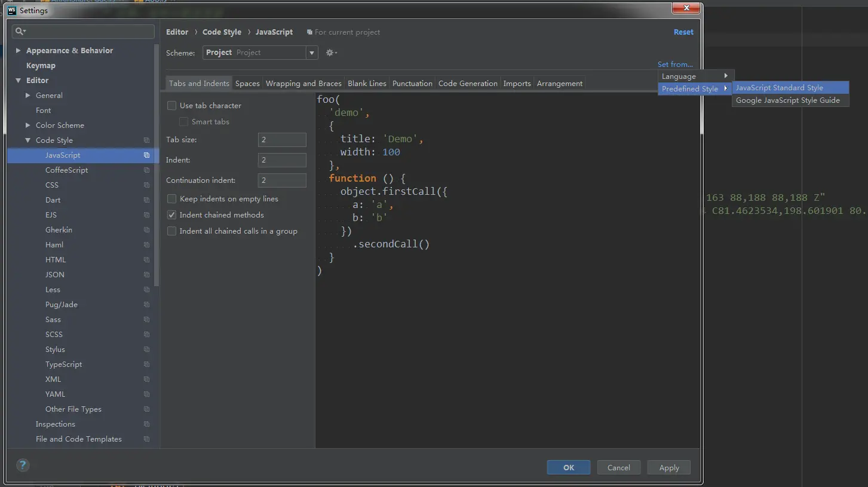Toggle the Smart tabs checkbox
Screen dimensions: 868x487
pyautogui.click(x=184, y=122)
